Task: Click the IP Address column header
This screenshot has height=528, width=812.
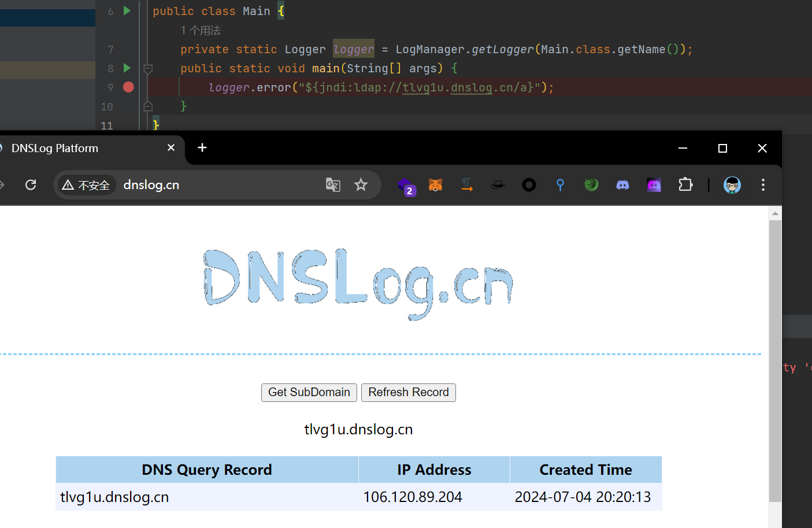Action: click(434, 470)
